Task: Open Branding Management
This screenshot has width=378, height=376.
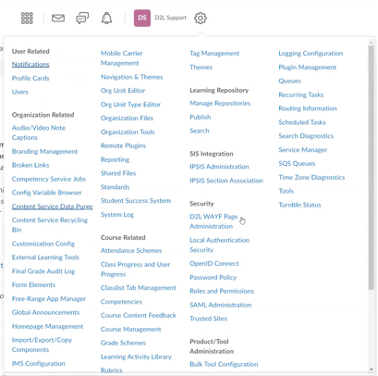Action: (45, 151)
